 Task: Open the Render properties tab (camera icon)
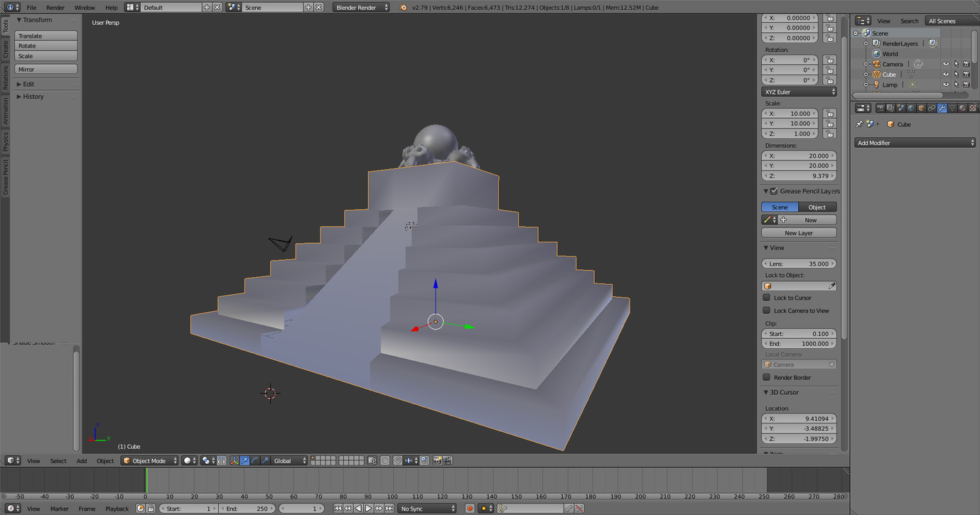881,108
